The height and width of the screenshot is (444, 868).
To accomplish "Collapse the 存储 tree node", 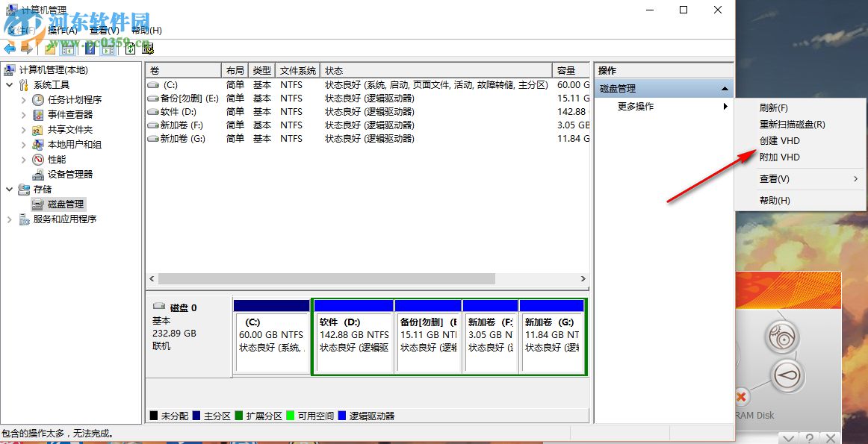I will click(x=9, y=189).
